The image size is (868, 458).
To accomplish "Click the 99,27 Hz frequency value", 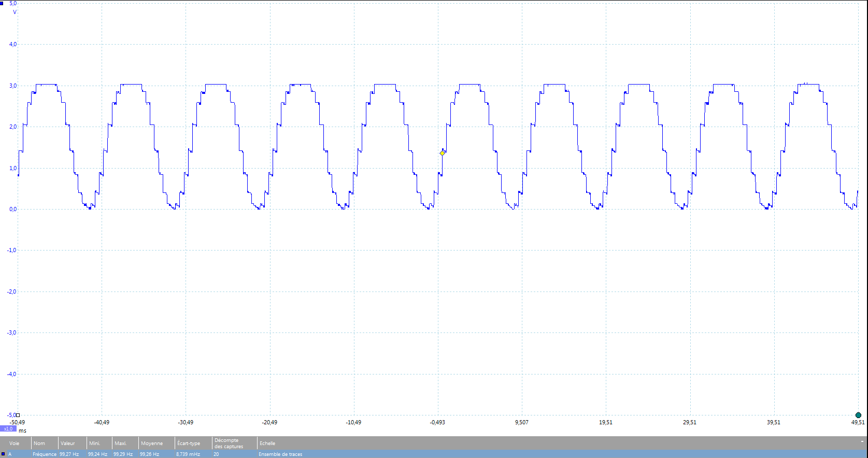I will pos(69,454).
